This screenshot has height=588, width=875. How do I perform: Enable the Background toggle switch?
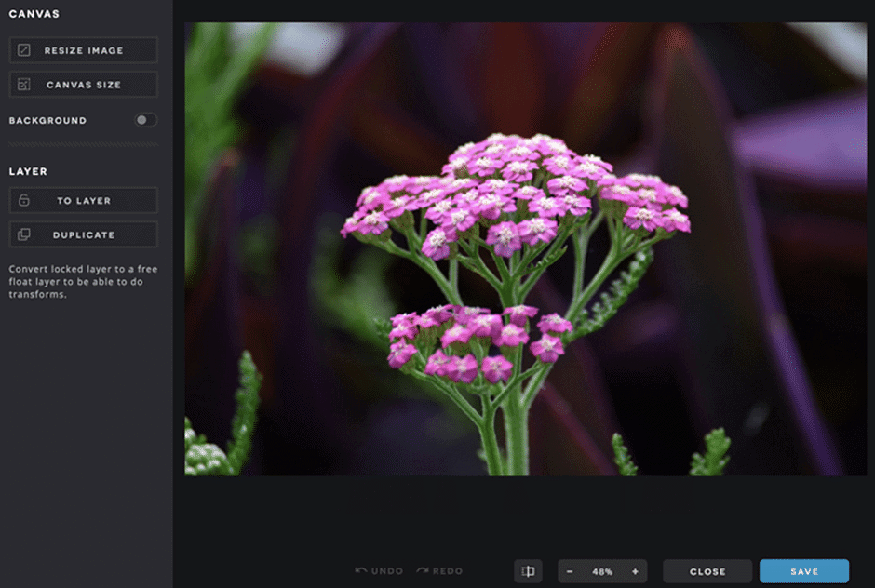tap(145, 120)
